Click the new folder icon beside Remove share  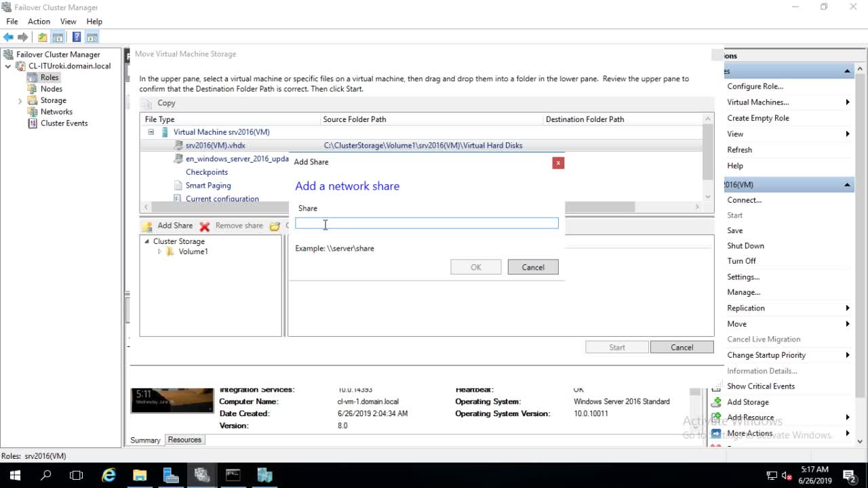[275, 226]
